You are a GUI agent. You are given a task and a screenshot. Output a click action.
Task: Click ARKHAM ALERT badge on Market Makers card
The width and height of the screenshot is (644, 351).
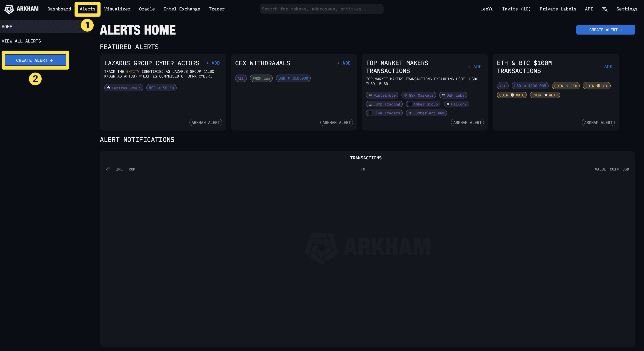coord(467,123)
